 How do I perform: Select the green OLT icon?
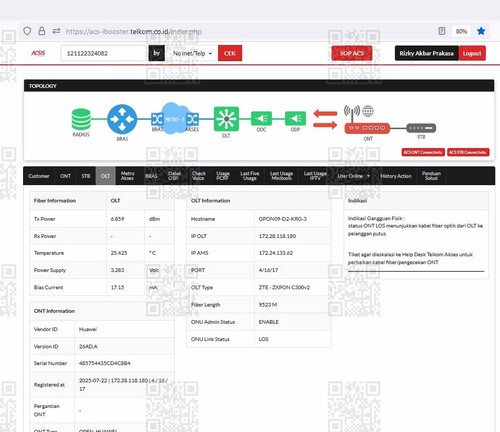tap(226, 119)
